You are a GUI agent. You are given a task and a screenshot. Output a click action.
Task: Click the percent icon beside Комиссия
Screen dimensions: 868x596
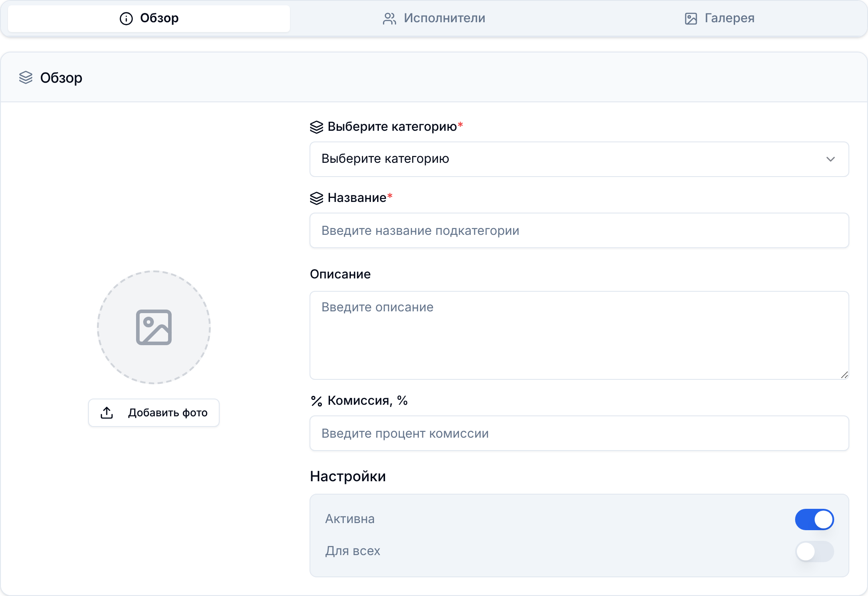pyautogui.click(x=317, y=401)
